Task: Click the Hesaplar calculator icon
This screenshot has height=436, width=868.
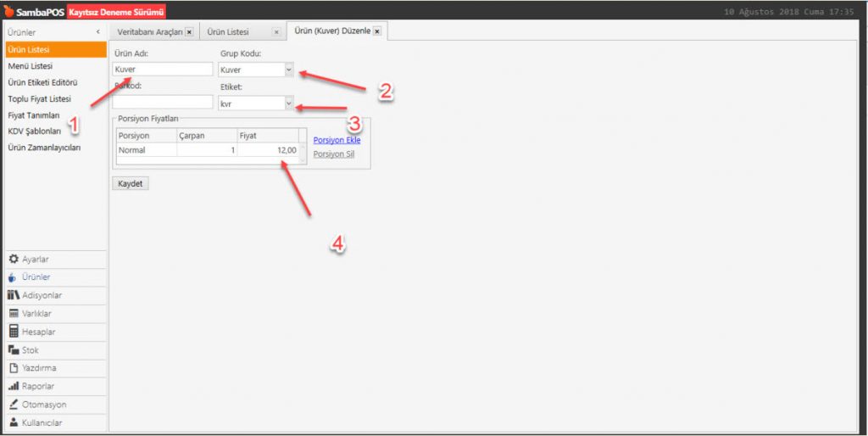Action: (14, 332)
